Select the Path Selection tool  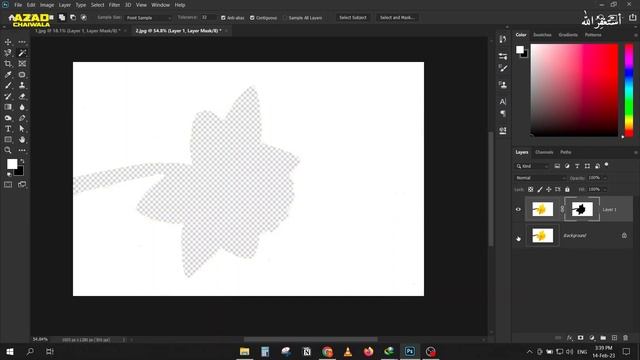(x=22, y=129)
